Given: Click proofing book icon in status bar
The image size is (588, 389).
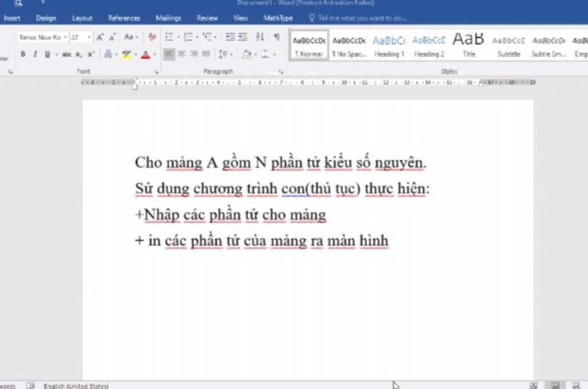Looking at the screenshot, I should [x=31, y=386].
